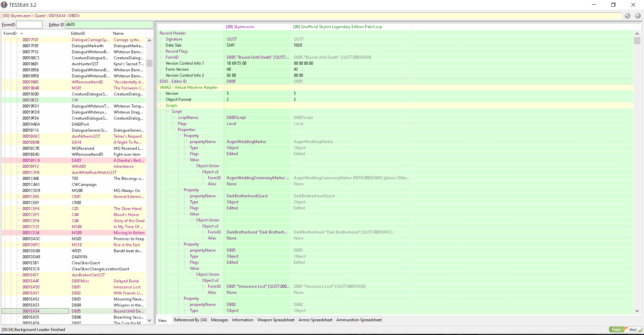This screenshot has width=644, height=335.
Task: Select record 0001BB9B DA14 A Night To Remember
Action: 74,142
